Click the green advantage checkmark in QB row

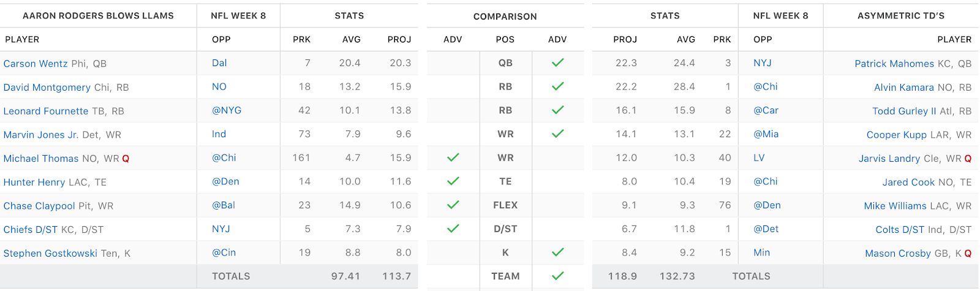point(557,62)
